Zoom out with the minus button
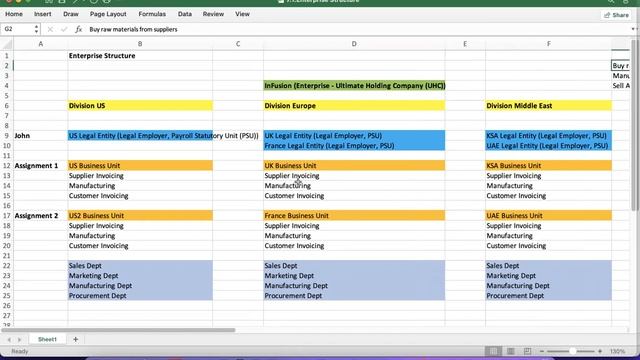640x360 pixels. click(x=542, y=351)
